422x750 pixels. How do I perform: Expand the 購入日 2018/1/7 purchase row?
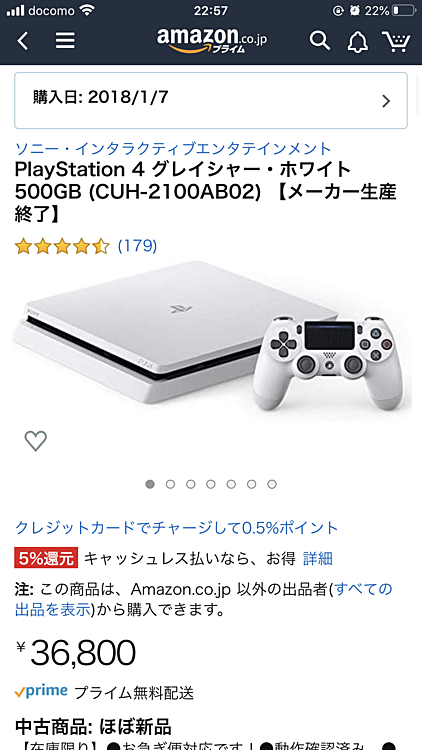211,100
